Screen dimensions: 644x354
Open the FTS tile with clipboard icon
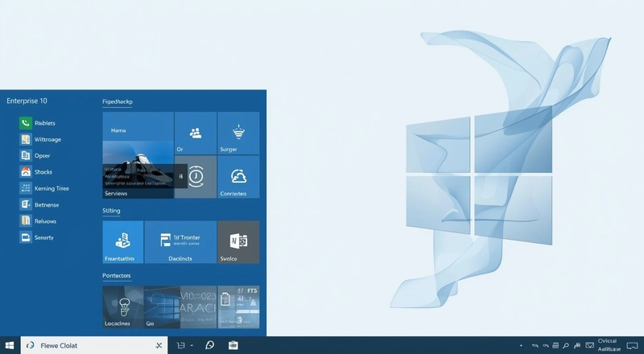238,307
